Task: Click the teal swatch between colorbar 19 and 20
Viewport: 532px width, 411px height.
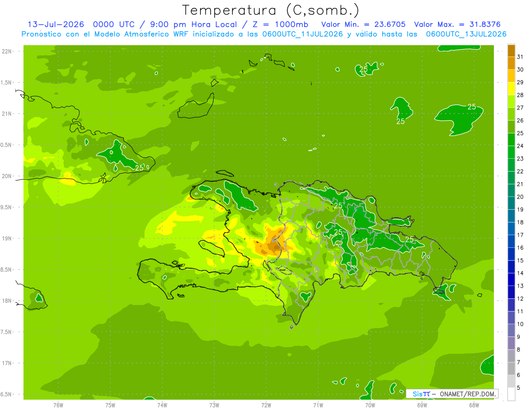Action: pyautogui.click(x=511, y=204)
